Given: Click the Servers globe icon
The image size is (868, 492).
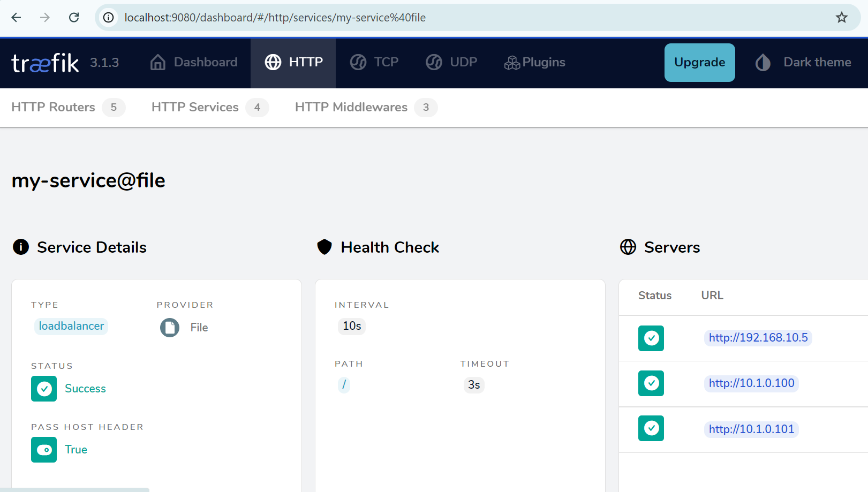Looking at the screenshot, I should pos(628,247).
